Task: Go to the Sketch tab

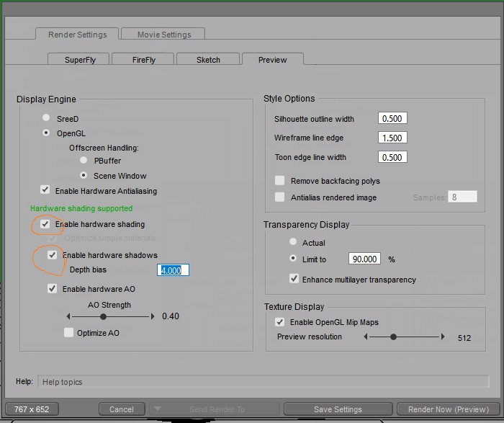Action: pos(208,60)
